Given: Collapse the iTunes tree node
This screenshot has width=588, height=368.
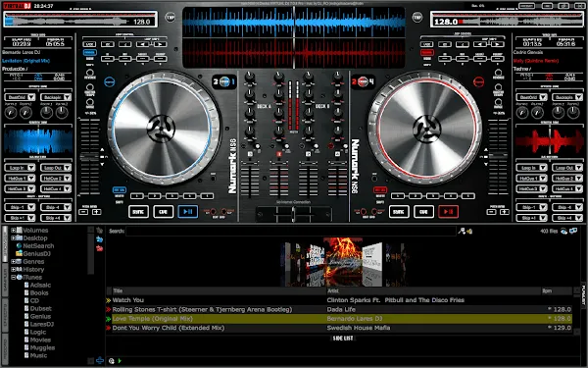Looking at the screenshot, I should click(x=13, y=277).
